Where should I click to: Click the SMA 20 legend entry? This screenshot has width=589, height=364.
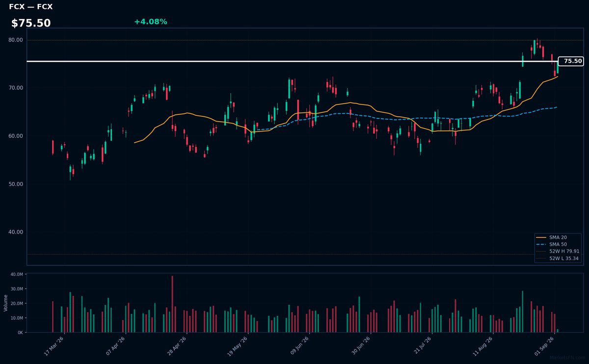(558, 237)
